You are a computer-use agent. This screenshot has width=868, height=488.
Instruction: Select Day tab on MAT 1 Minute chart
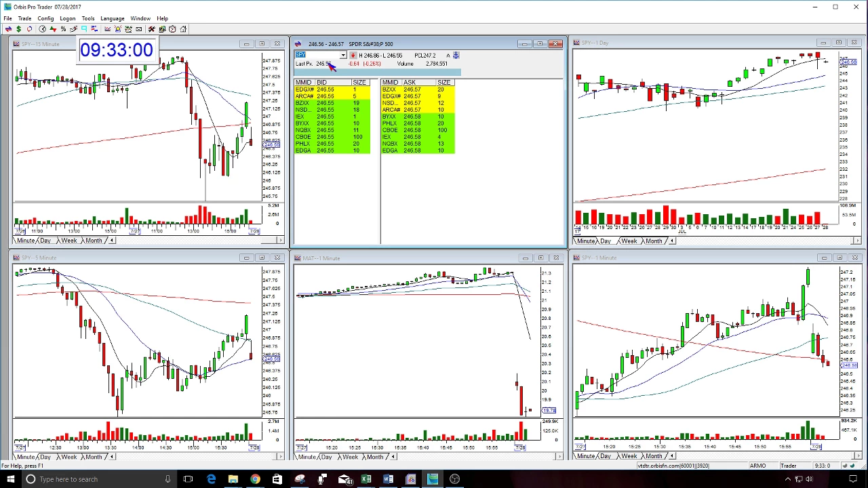coord(326,457)
